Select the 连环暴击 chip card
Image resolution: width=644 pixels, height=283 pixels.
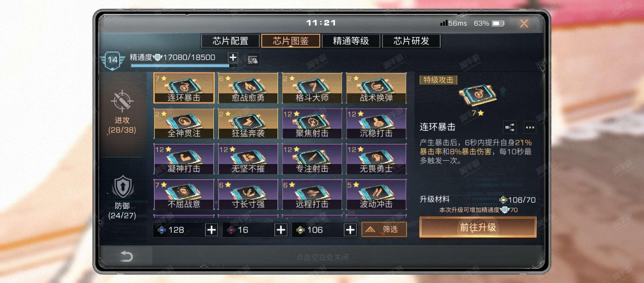[x=184, y=88]
